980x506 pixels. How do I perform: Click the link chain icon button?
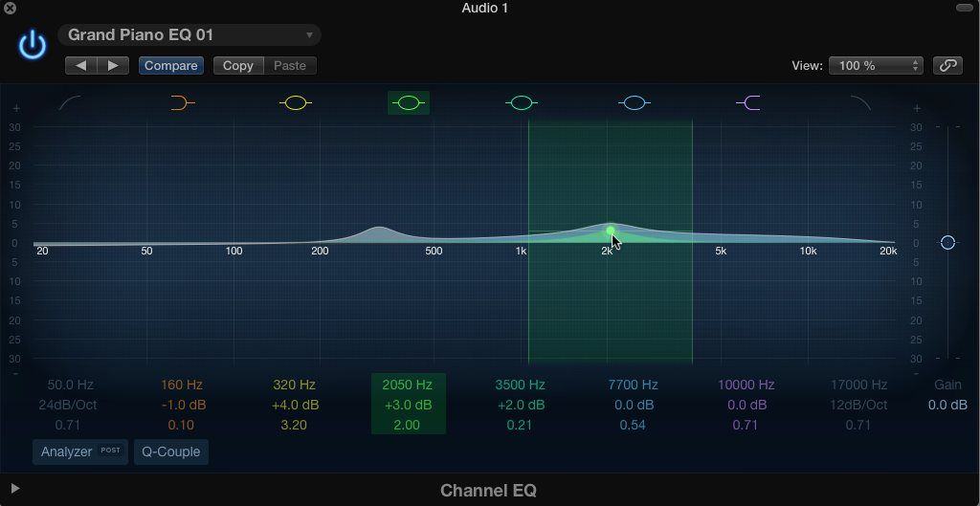click(948, 66)
